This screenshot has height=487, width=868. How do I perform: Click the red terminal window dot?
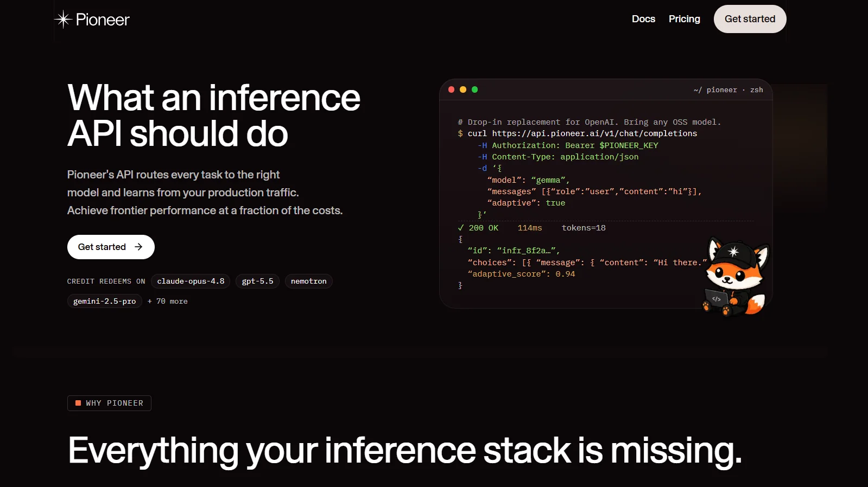tap(451, 89)
